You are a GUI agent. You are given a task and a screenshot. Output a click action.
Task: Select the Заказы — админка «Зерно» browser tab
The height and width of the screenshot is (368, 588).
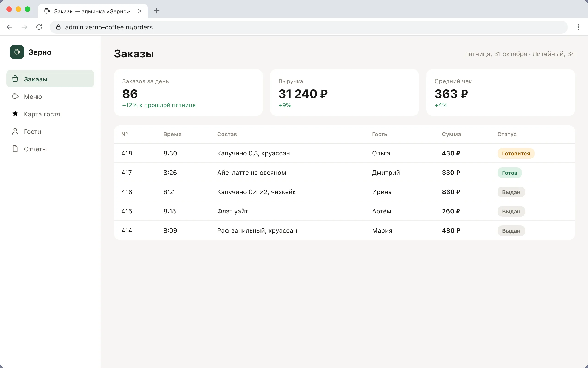(93, 11)
